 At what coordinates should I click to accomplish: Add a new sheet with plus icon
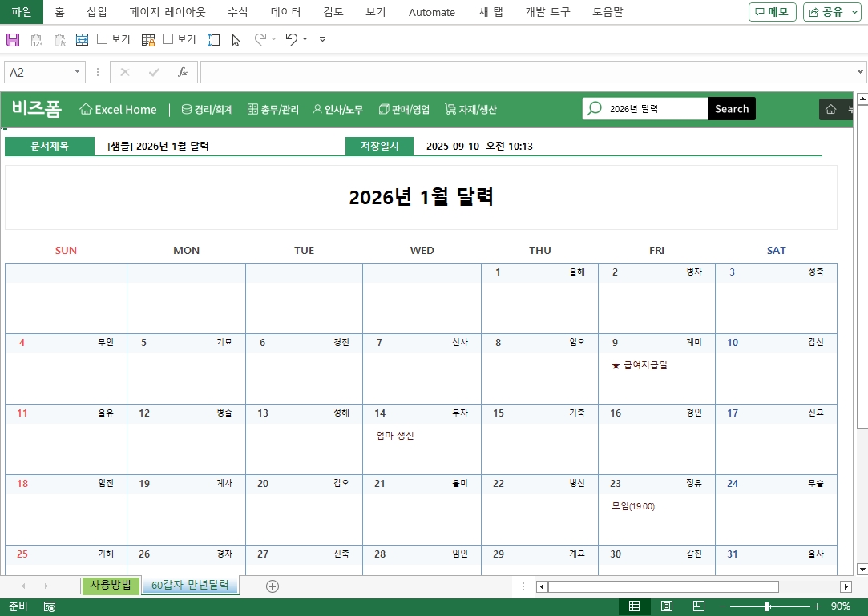(x=273, y=586)
